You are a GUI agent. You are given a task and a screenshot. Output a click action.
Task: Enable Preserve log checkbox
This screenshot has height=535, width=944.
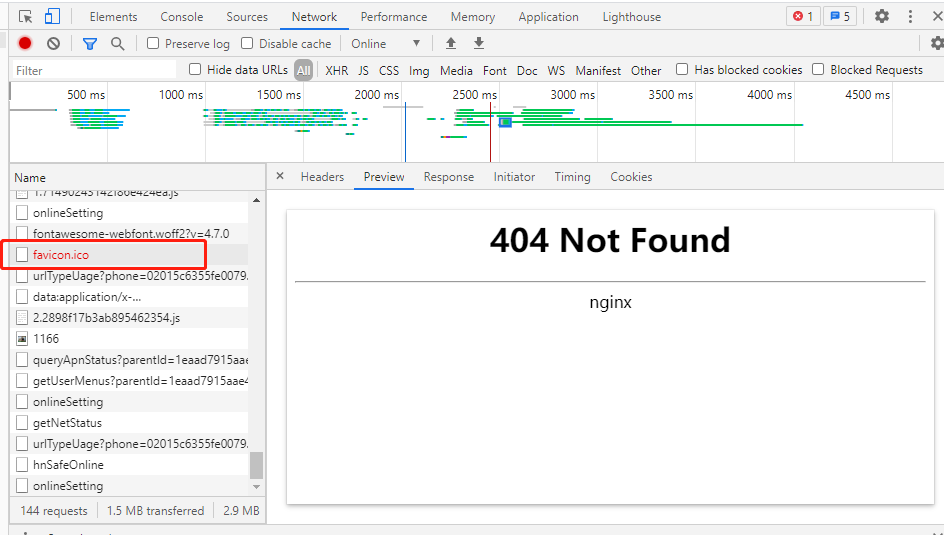click(153, 43)
